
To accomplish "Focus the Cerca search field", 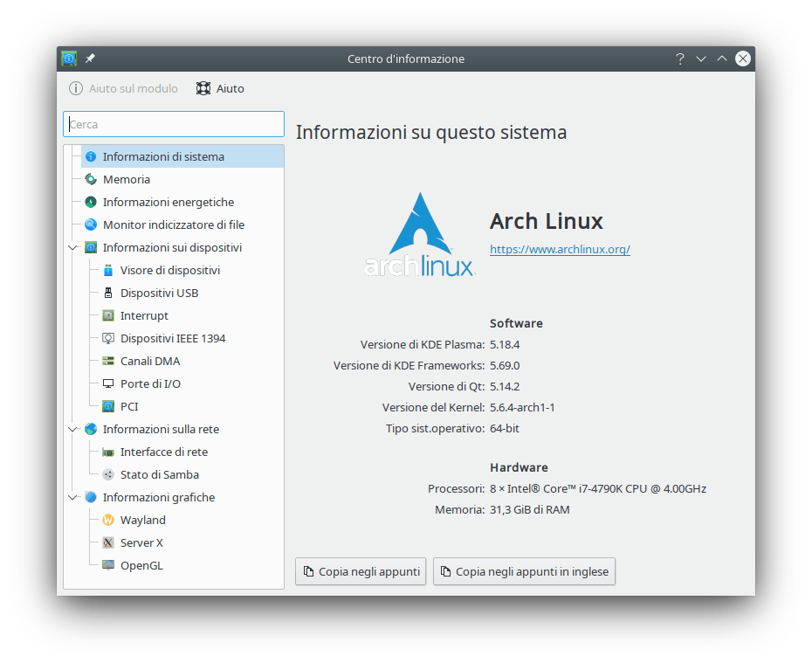I will point(174,124).
